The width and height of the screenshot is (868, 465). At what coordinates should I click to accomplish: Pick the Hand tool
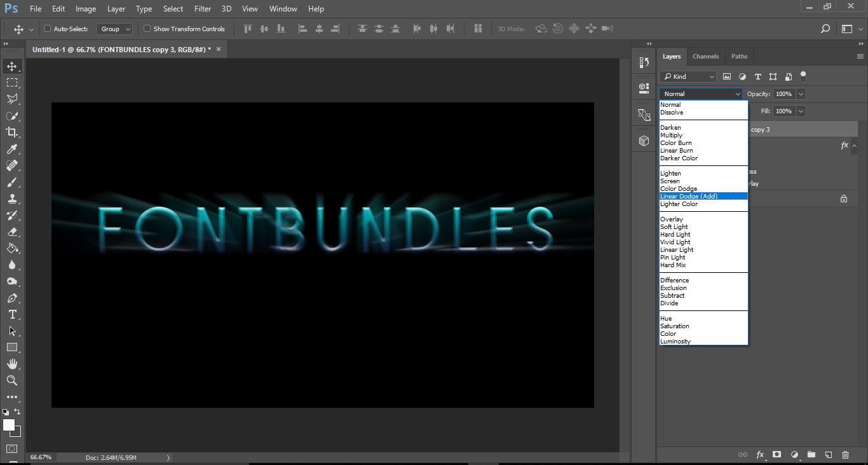tap(12, 364)
